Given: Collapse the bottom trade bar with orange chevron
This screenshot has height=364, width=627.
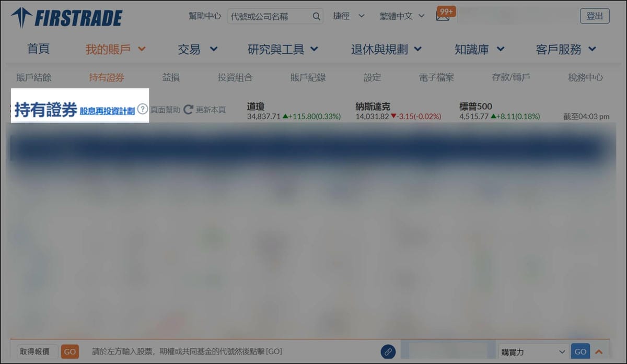Looking at the screenshot, I should coord(599,351).
